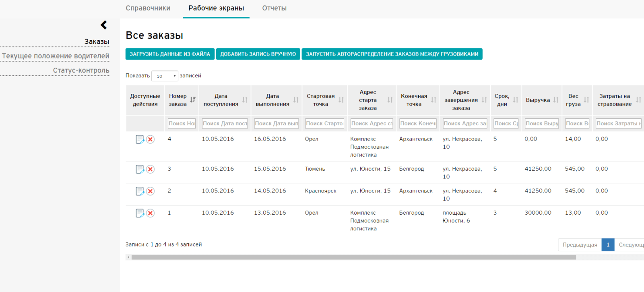Screen dimensions: 644x292
Task: Switch to the Справочники tab
Action: 148,8
